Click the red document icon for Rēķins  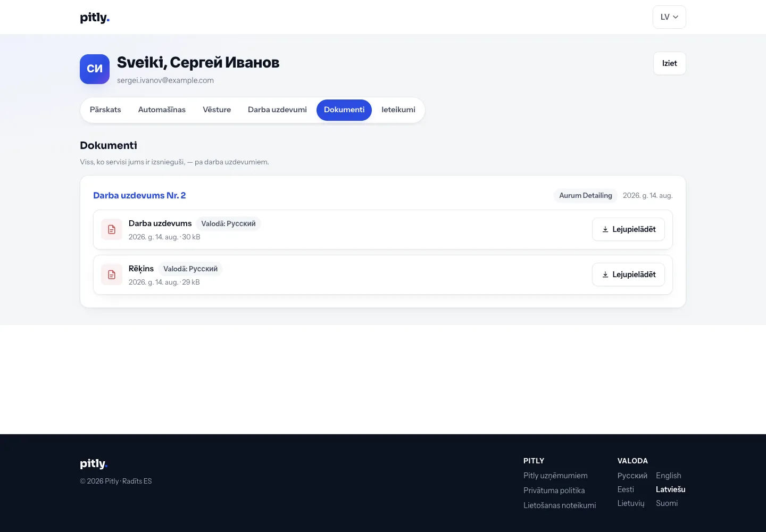[x=112, y=275]
